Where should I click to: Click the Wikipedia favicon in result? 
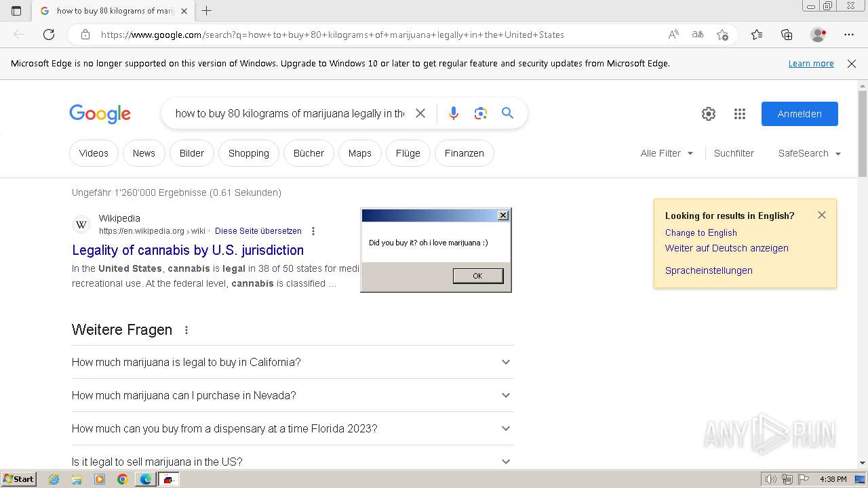tap(81, 224)
